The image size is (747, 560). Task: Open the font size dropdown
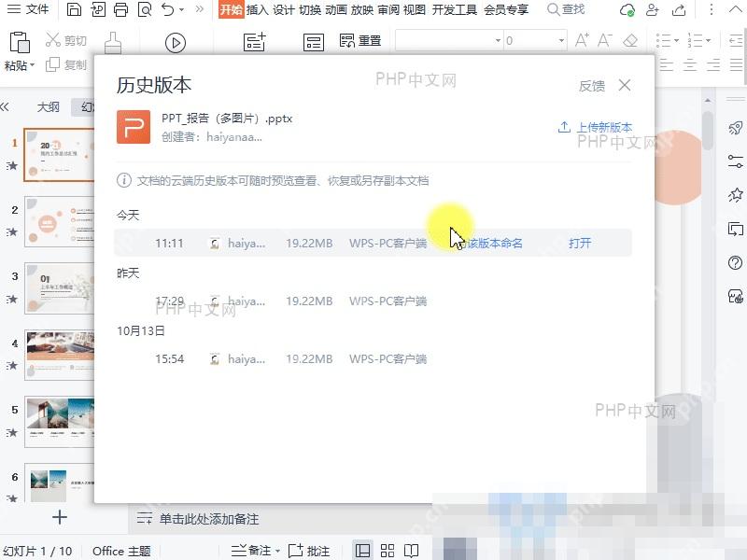[x=562, y=40]
